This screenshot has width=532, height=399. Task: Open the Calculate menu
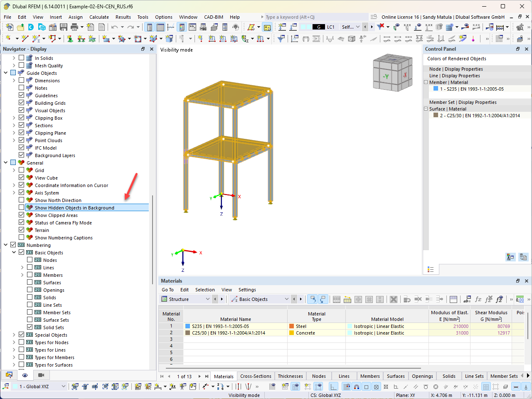point(99,17)
